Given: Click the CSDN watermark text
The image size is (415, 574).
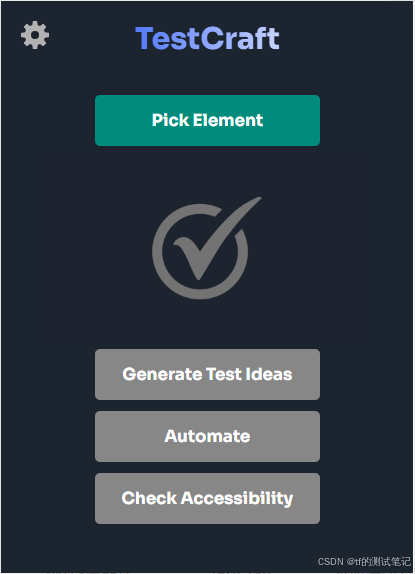Looking at the screenshot, I should point(364,562).
